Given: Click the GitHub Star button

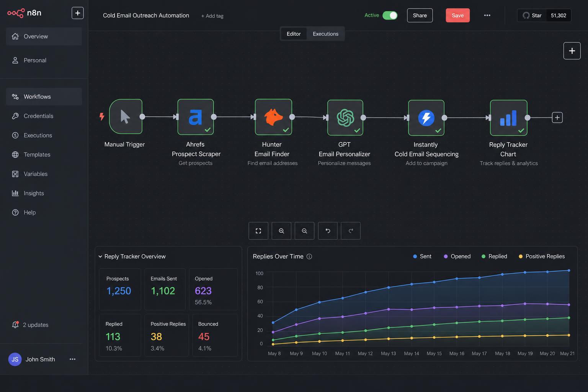Looking at the screenshot, I should point(532,15).
